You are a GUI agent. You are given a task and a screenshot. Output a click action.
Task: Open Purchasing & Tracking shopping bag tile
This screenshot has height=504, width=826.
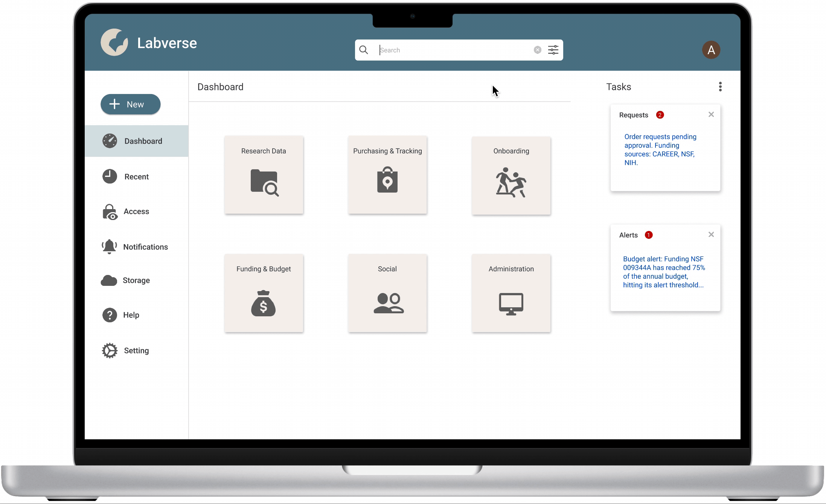coord(387,175)
